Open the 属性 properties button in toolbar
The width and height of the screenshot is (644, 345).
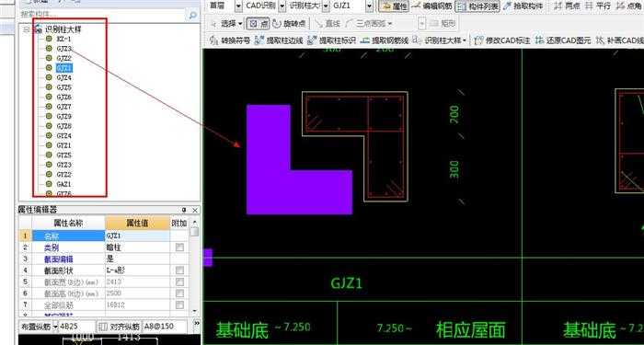(x=394, y=6)
